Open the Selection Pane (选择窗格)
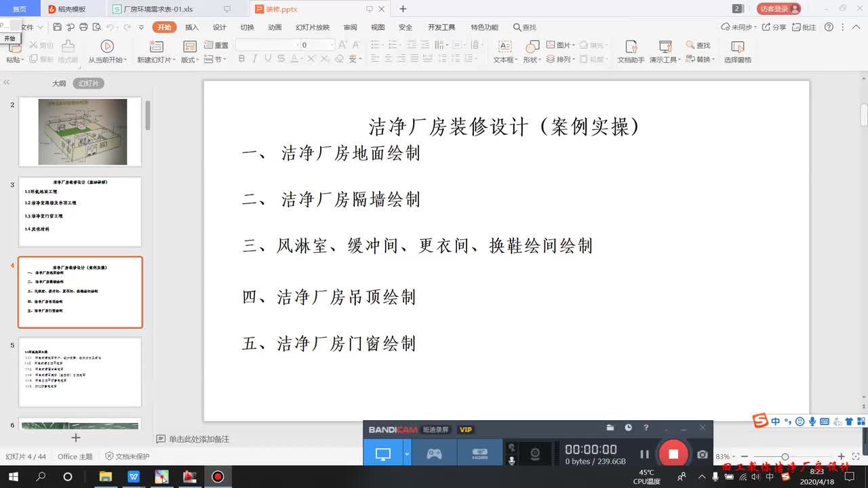The image size is (868, 488). coord(737,52)
